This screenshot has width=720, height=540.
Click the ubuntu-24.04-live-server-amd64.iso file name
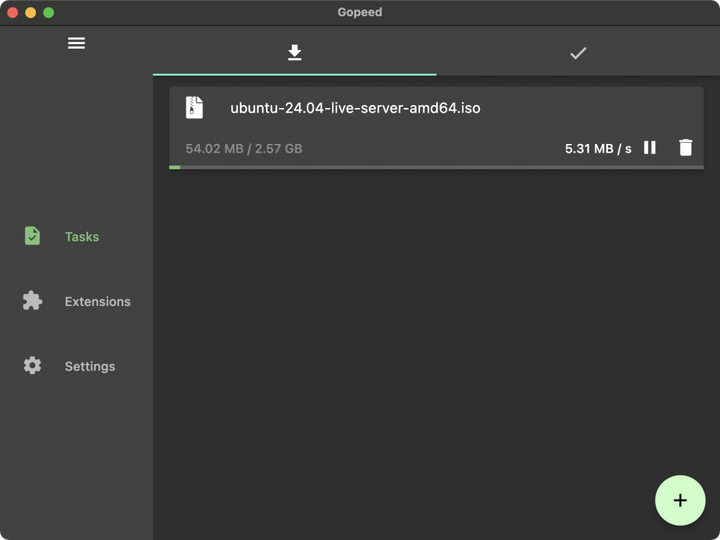pyautogui.click(x=355, y=108)
